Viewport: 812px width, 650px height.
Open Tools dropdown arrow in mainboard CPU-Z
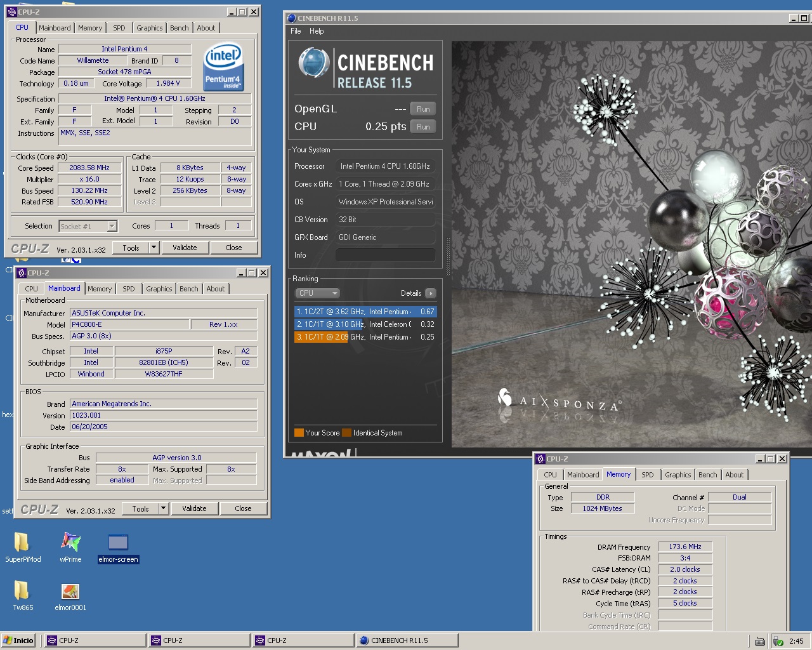pyautogui.click(x=163, y=508)
